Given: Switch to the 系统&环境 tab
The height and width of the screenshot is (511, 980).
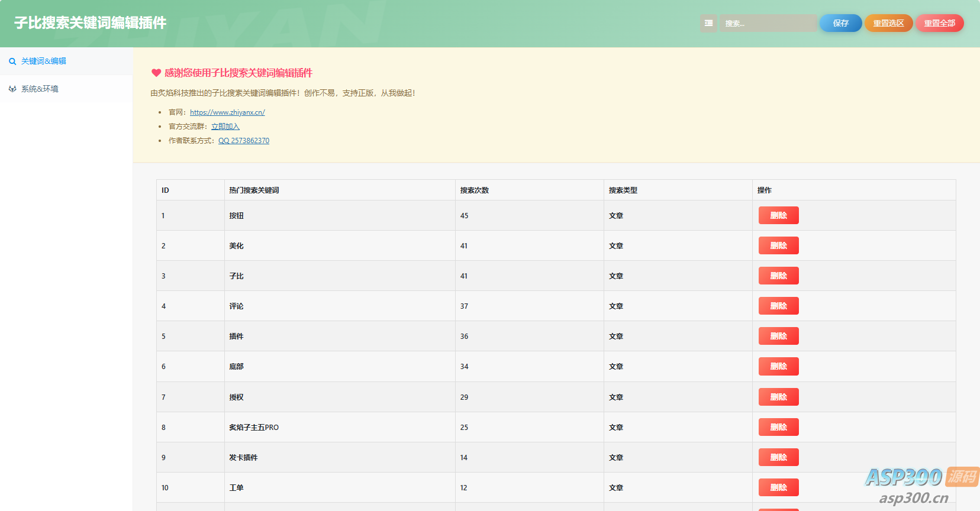Looking at the screenshot, I should [40, 89].
